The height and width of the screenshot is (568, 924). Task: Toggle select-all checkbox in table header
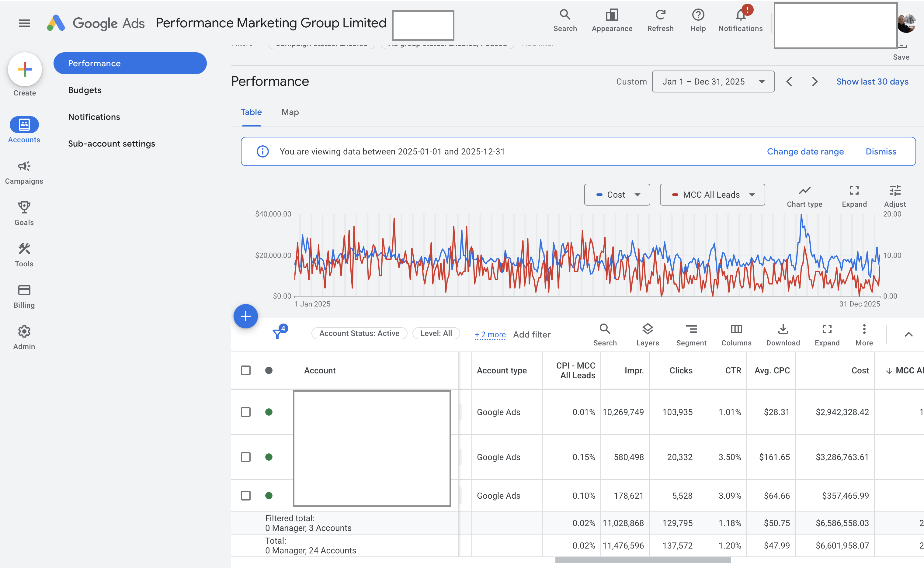(245, 370)
